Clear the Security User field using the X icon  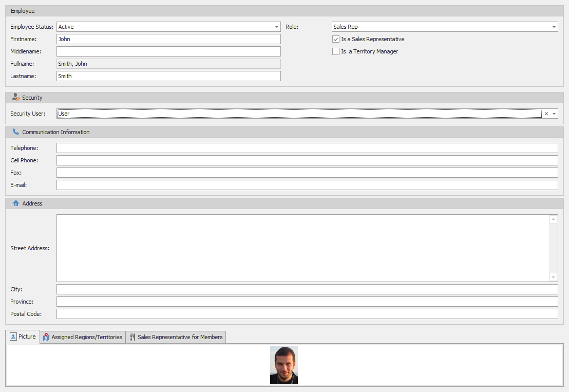[546, 113]
